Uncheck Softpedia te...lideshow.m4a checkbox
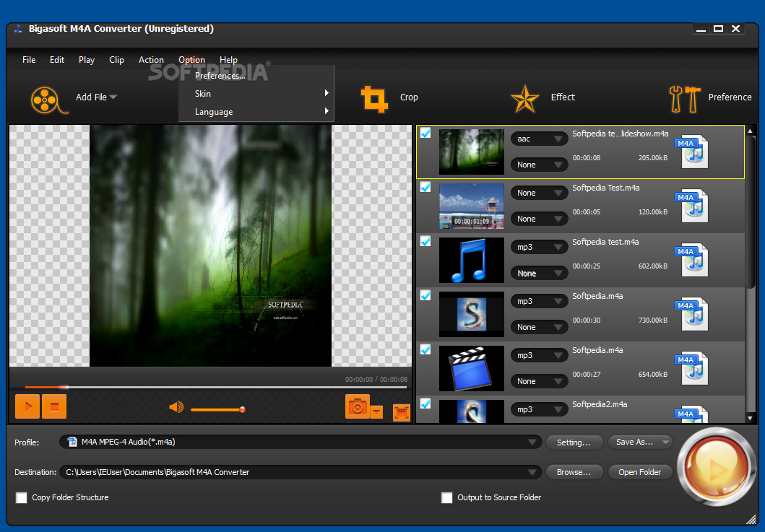The width and height of the screenshot is (765, 532). 425,133
